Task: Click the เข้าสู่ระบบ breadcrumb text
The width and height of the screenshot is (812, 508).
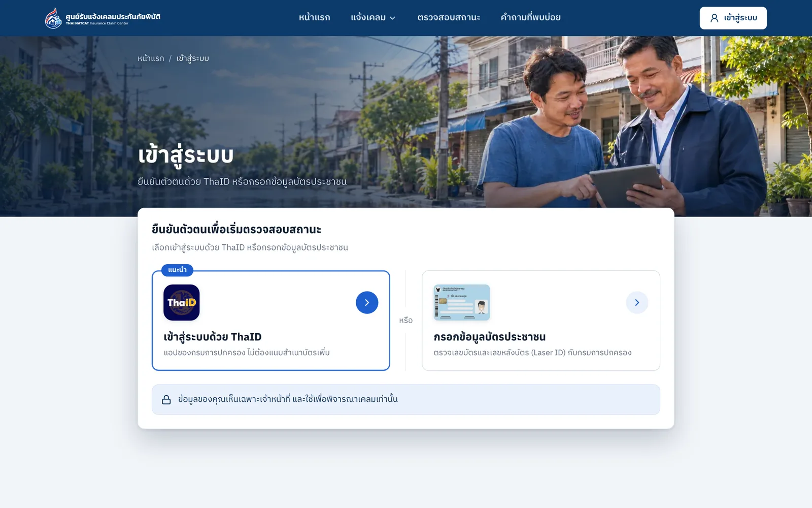Action: pos(193,58)
